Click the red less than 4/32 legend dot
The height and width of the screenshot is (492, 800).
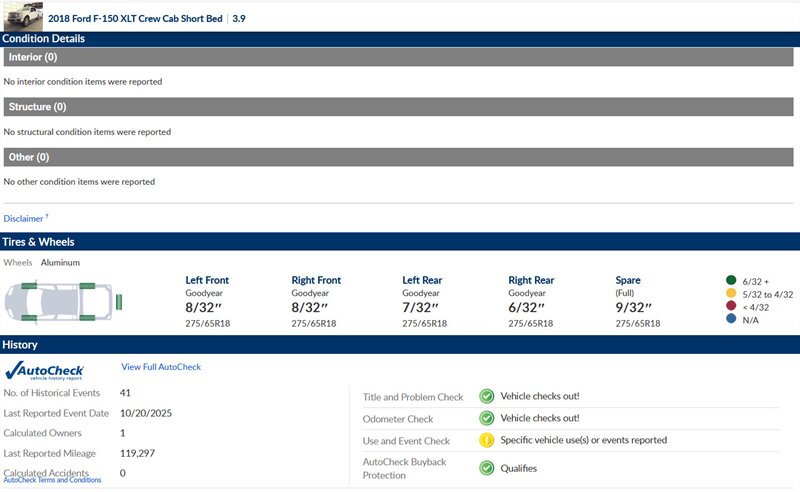[731, 307]
